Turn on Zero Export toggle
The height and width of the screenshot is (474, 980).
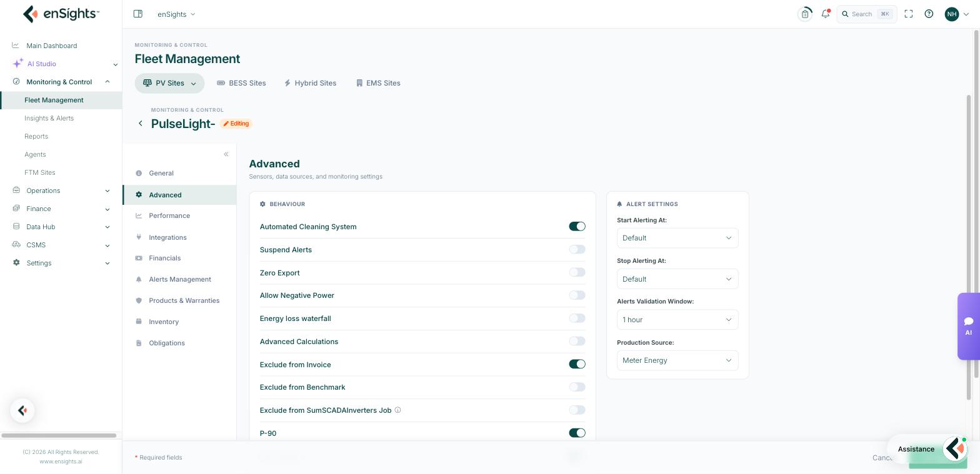coord(577,272)
